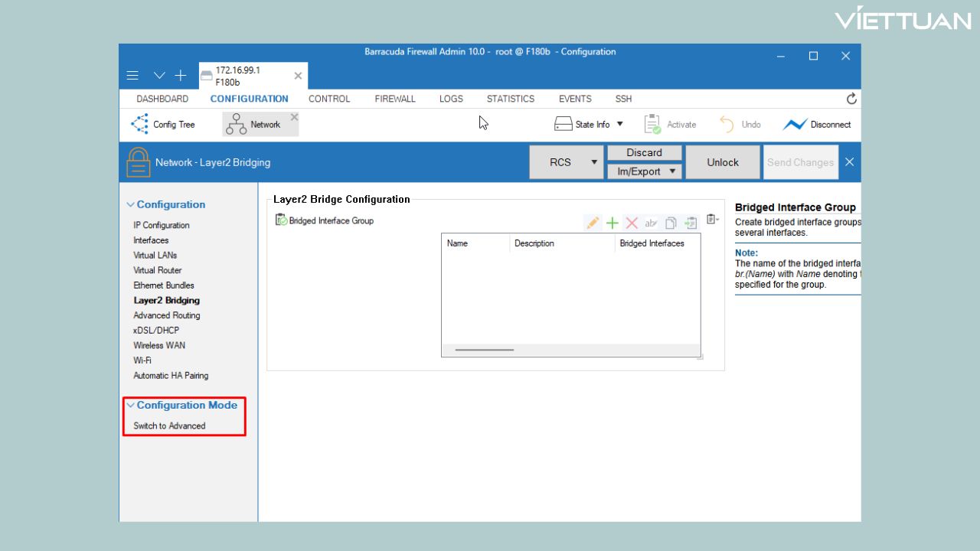Open the Config Tree view
This screenshot has height=551, width=980.
tap(163, 124)
